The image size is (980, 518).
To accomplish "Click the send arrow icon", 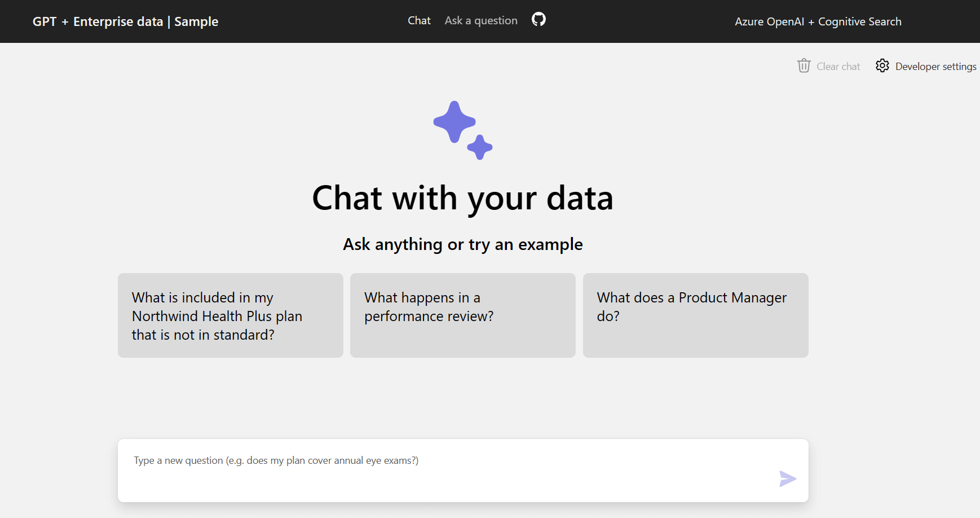I will pyautogui.click(x=787, y=479).
